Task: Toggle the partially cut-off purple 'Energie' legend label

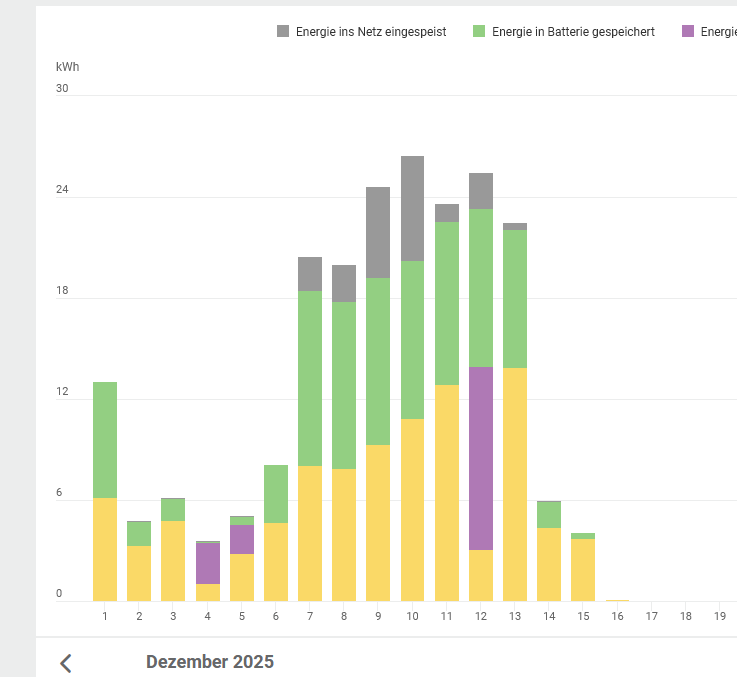Action: [x=718, y=32]
